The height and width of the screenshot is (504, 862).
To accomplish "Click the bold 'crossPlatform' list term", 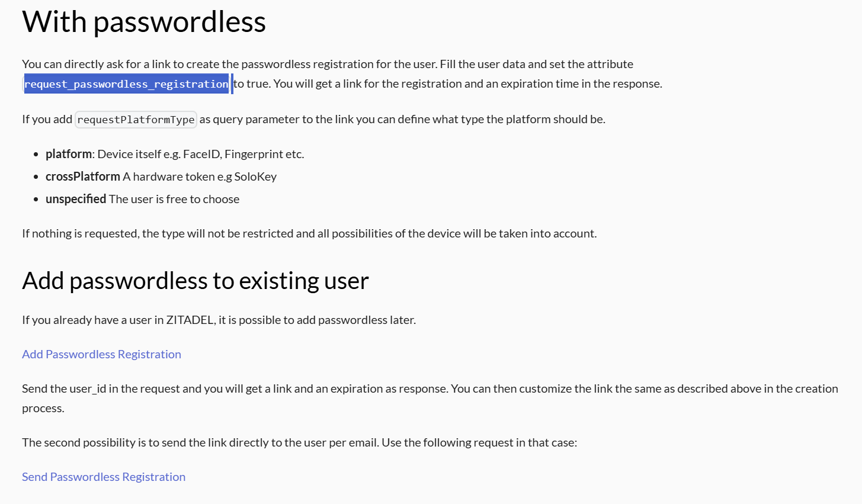I will pos(83,176).
